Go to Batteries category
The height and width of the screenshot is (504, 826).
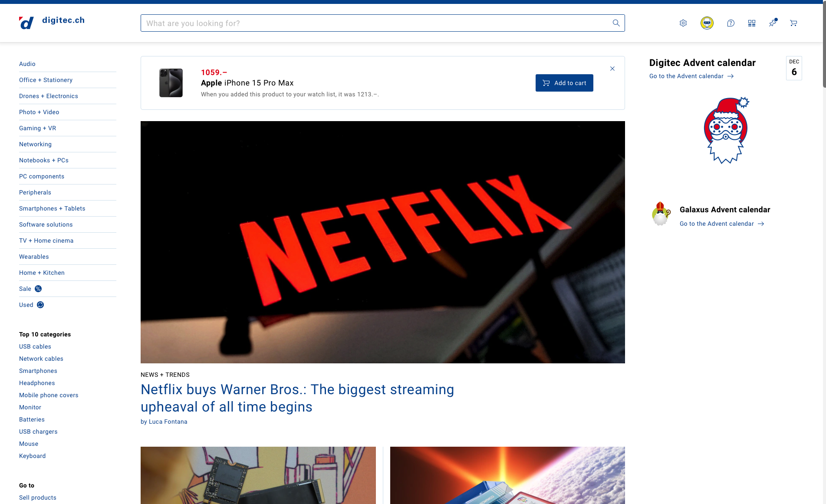[32, 419]
